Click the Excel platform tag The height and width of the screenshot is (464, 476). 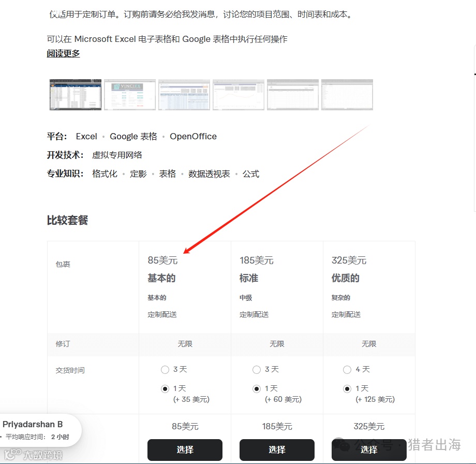[86, 136]
